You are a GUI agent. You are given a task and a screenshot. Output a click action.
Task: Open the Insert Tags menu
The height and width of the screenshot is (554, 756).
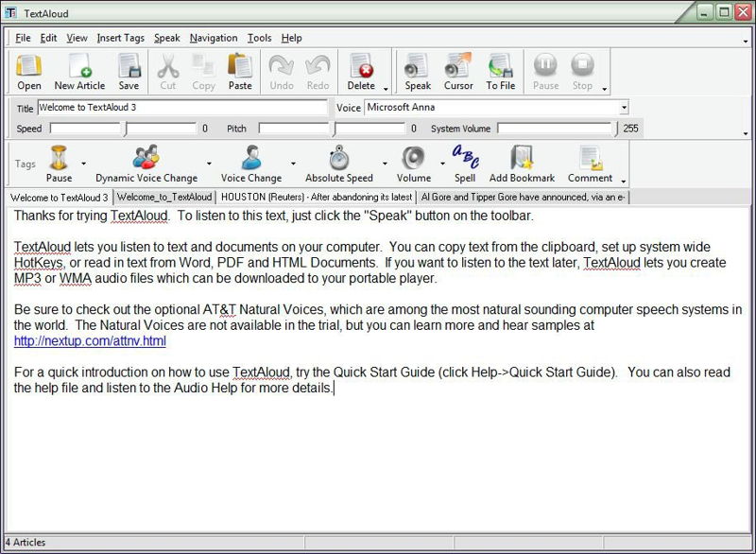(120, 38)
